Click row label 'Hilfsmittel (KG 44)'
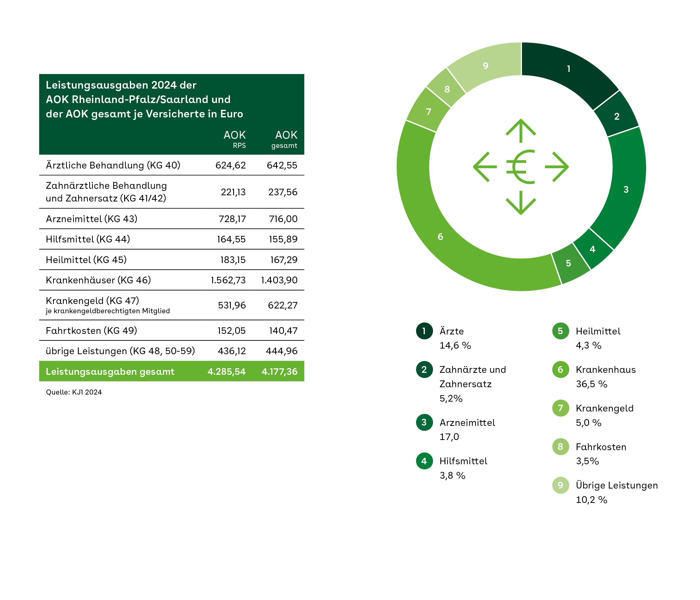 [x=88, y=239]
